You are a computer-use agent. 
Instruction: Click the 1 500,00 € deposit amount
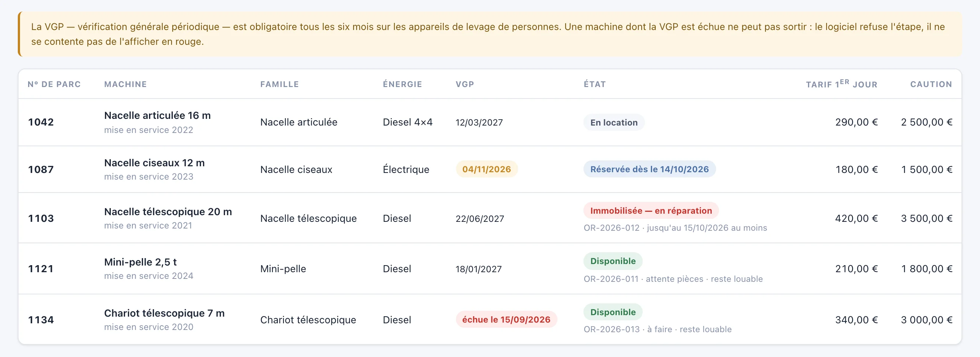926,170
